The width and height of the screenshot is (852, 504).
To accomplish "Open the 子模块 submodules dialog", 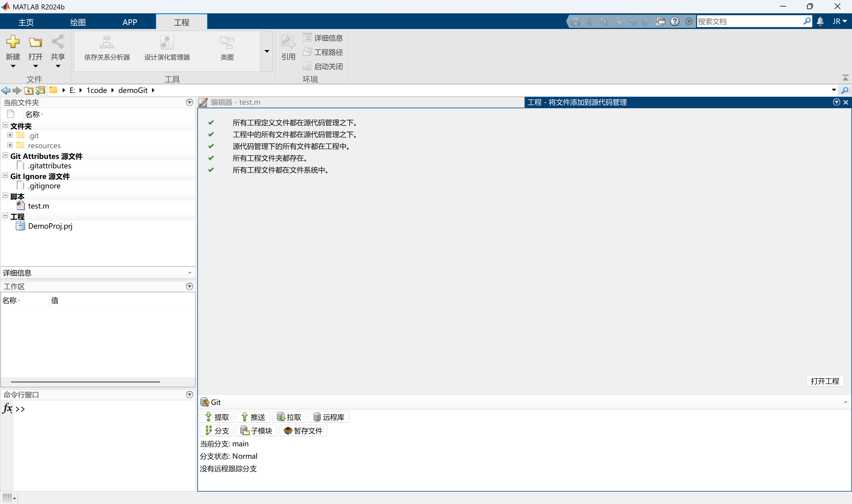I will click(x=256, y=430).
